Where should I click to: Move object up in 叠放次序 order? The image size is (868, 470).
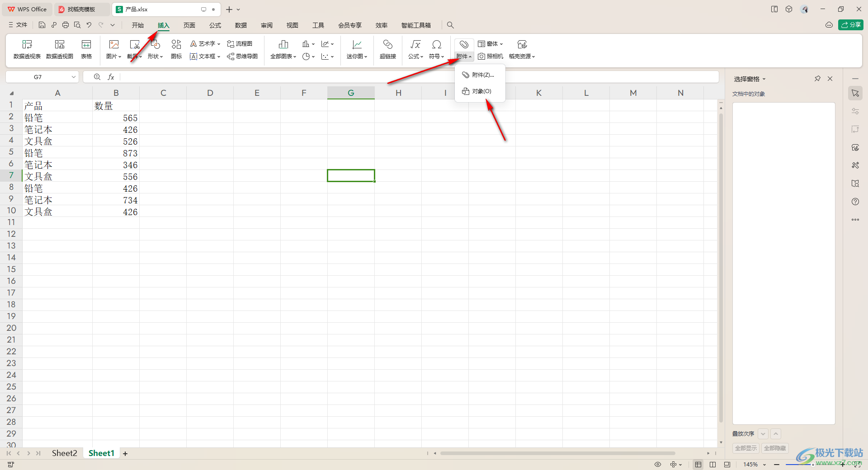point(776,434)
